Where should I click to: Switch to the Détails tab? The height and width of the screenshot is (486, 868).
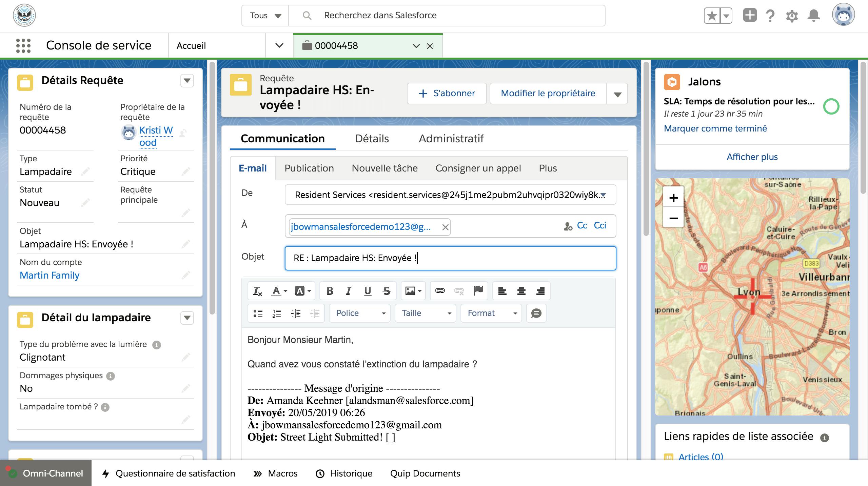tap(372, 139)
